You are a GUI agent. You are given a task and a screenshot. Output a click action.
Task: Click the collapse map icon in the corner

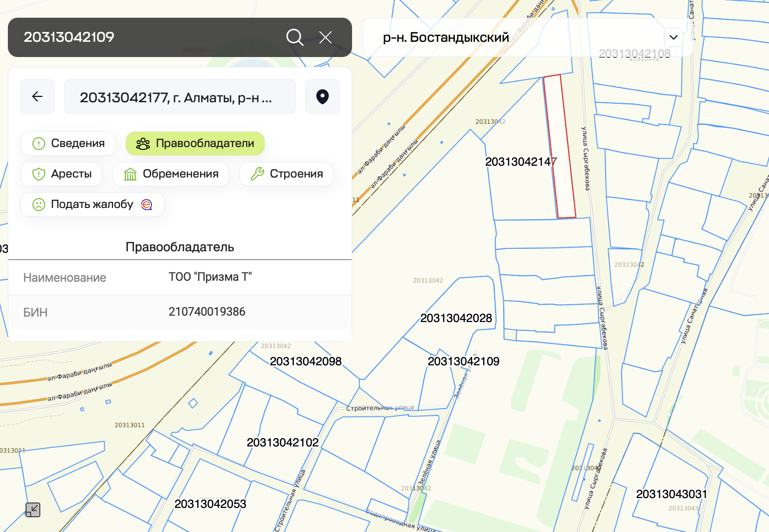click(x=33, y=510)
